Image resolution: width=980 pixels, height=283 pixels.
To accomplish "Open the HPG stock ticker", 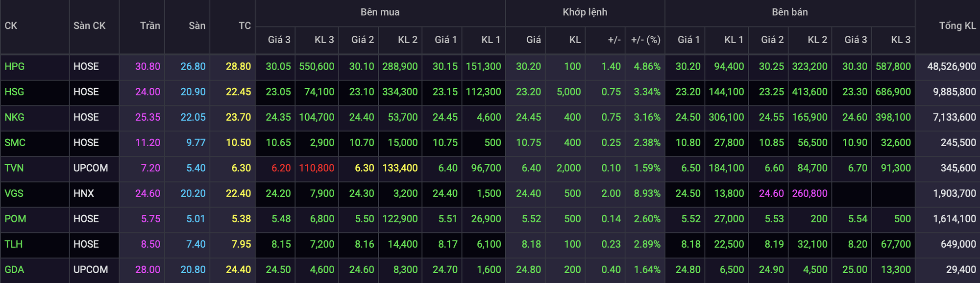I will (15, 66).
